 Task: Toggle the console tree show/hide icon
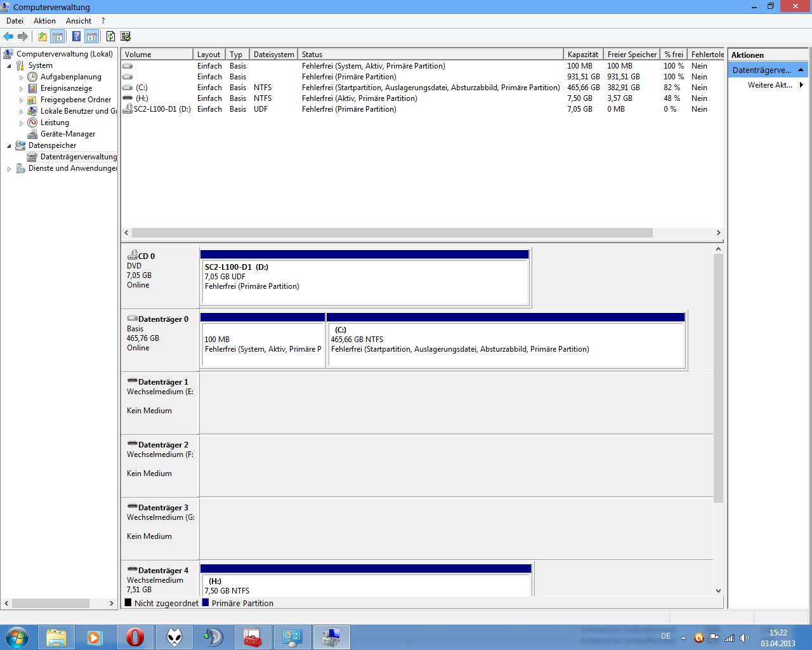pyautogui.click(x=57, y=36)
